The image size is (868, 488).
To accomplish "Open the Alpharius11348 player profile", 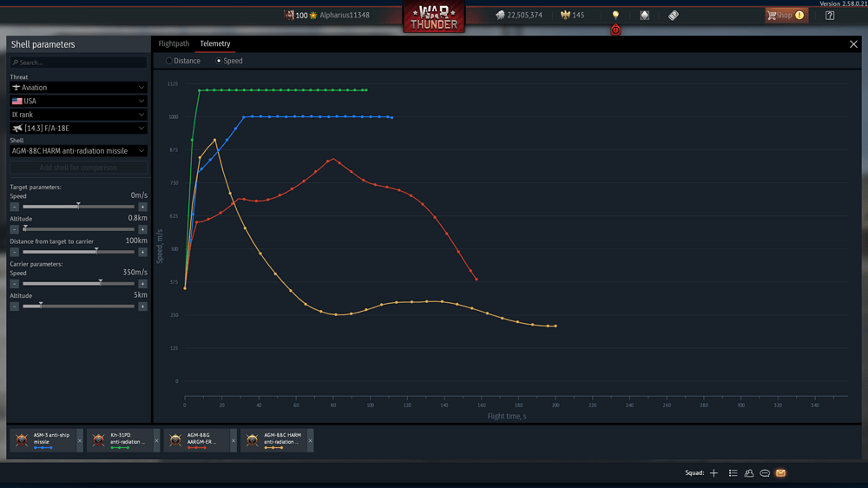I will pyautogui.click(x=345, y=15).
